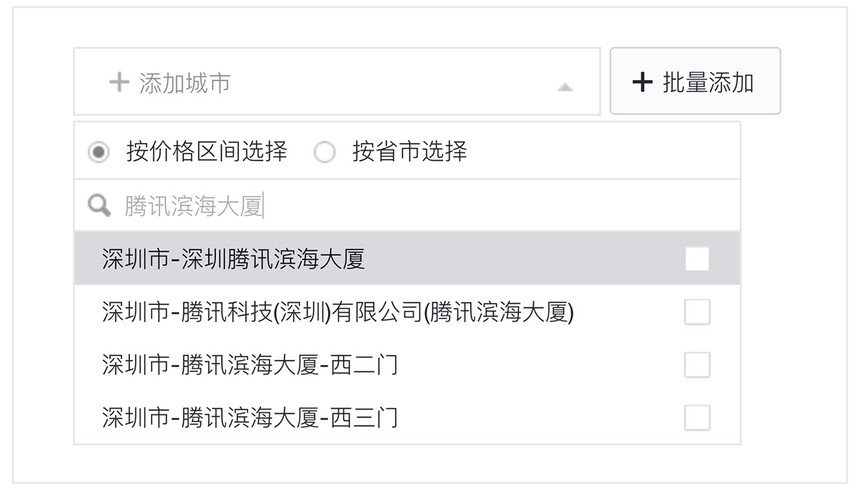Click the 按省市选择 label text

coord(410,151)
